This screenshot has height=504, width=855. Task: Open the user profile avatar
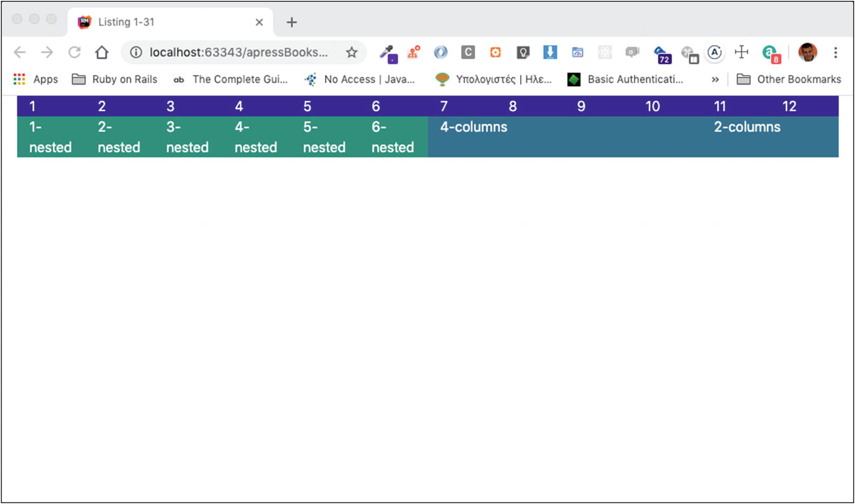click(807, 52)
